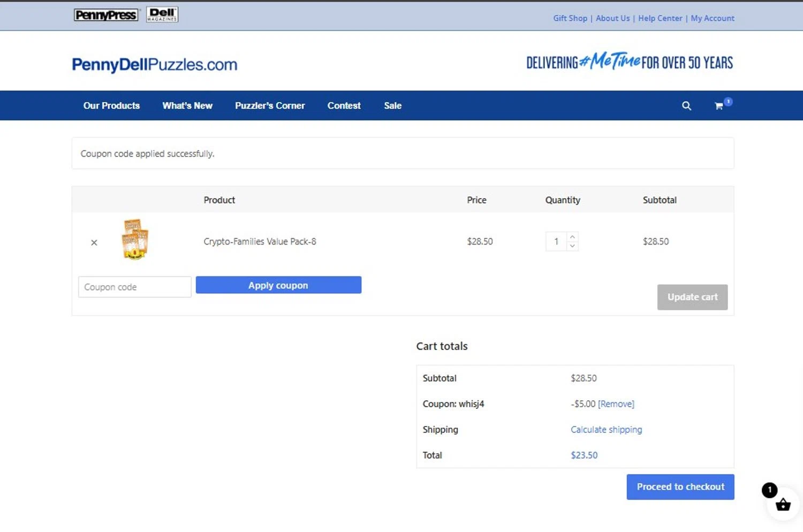The height and width of the screenshot is (532, 803).
Task: Open Puzzler's Corner menu
Action: point(270,106)
